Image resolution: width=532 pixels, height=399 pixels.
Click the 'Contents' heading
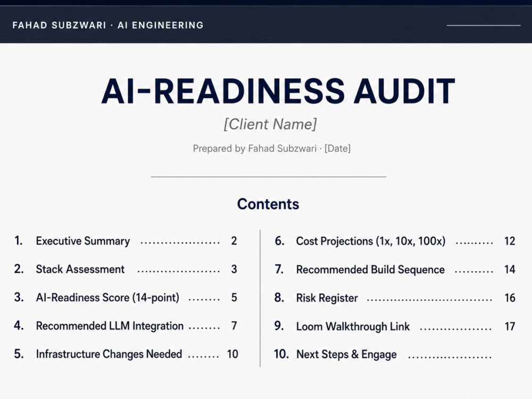268,204
